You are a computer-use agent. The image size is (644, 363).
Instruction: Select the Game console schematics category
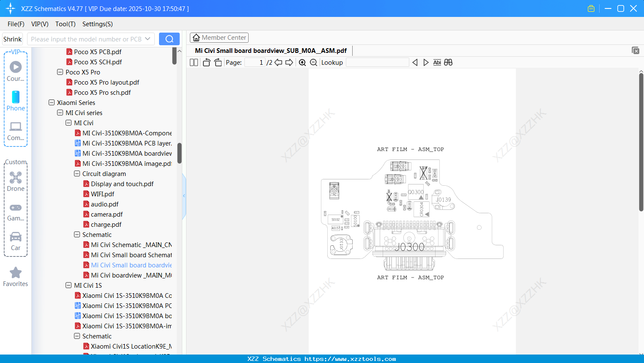point(15,211)
